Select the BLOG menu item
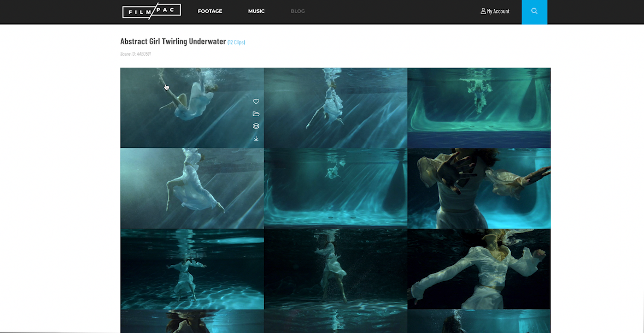Image resolution: width=644 pixels, height=333 pixels. click(x=297, y=11)
